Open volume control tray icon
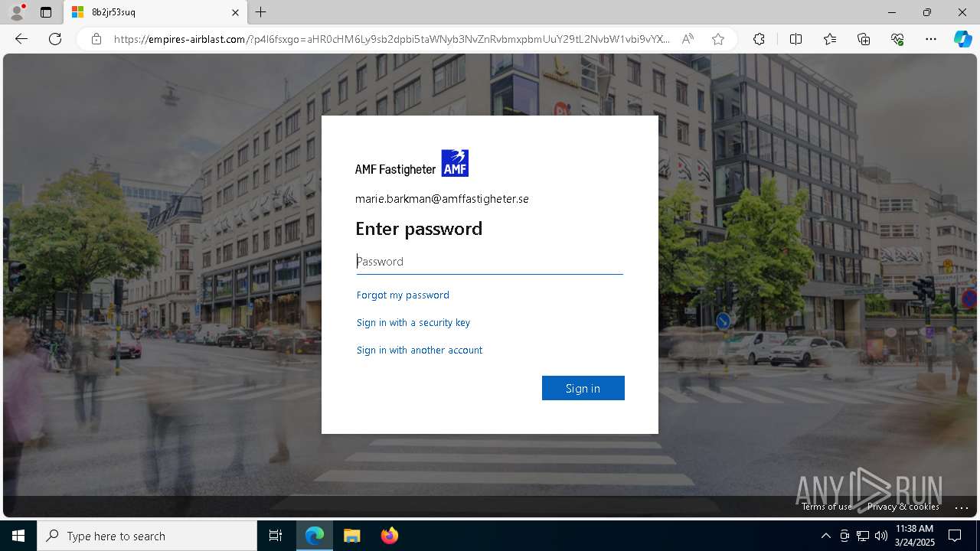Image resolution: width=980 pixels, height=551 pixels. [x=881, y=536]
